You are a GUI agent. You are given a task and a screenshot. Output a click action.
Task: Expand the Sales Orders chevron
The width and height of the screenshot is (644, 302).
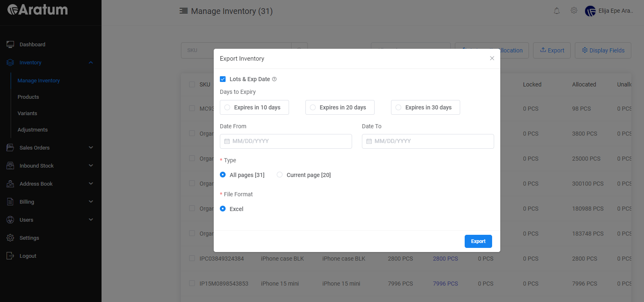pyautogui.click(x=91, y=148)
